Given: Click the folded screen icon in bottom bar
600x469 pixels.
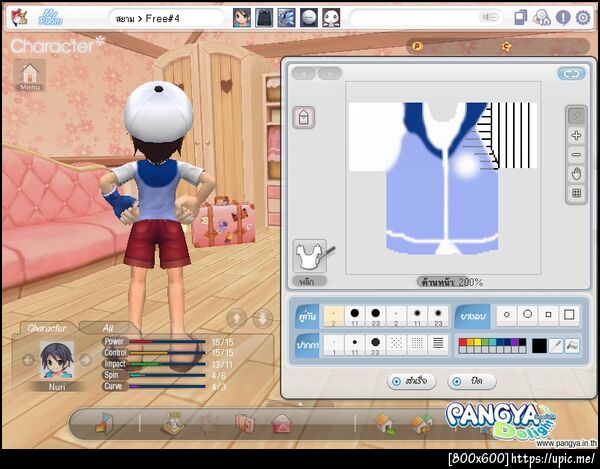Looking at the screenshot, I should pyautogui.click(x=104, y=423).
